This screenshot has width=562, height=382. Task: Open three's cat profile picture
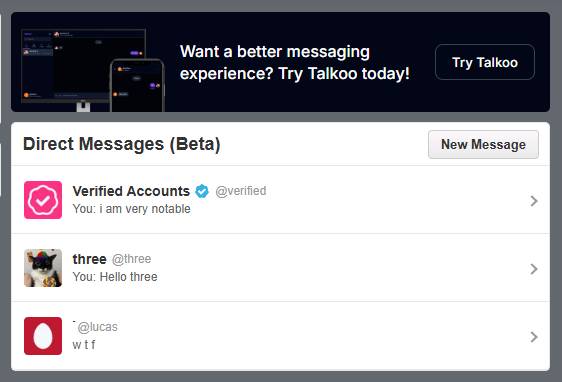(x=43, y=268)
